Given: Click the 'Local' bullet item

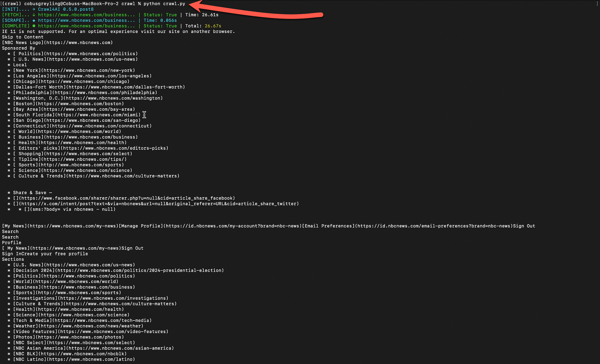Looking at the screenshot, I should 20,65.
